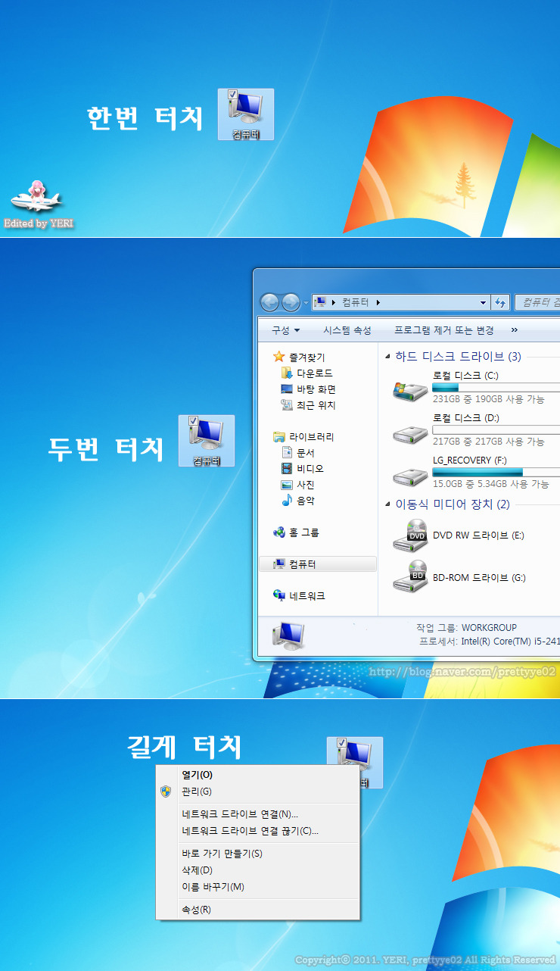
Task: Click the 프로세서 Intel(R) Core(TM) text
Action: [490, 642]
